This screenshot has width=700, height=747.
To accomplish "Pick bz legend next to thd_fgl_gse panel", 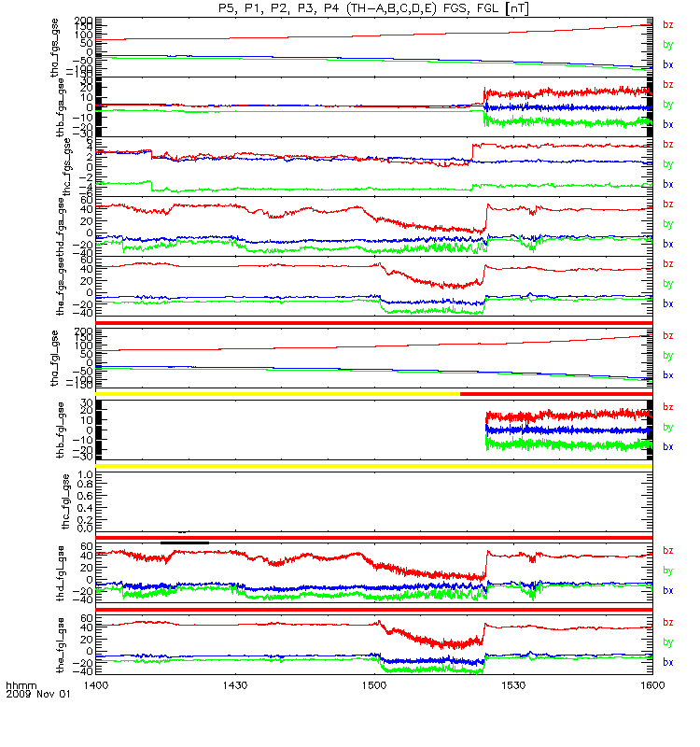I will 668,551.
